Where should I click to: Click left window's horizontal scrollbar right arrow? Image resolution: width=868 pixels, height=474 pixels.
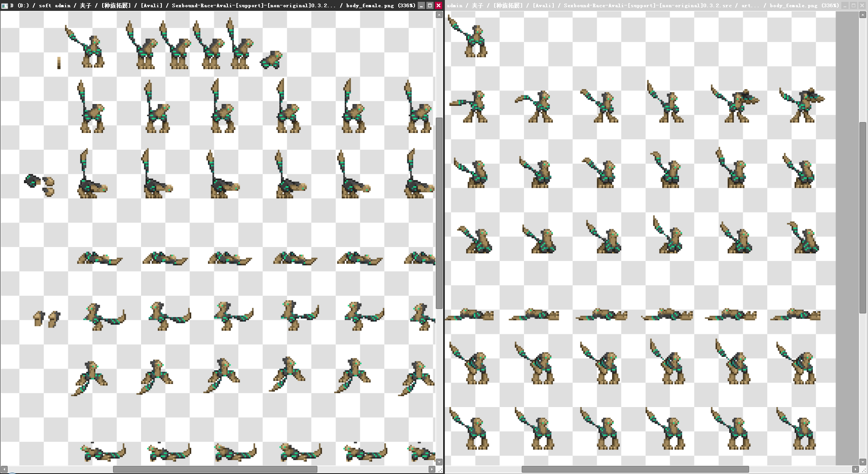tap(432, 469)
